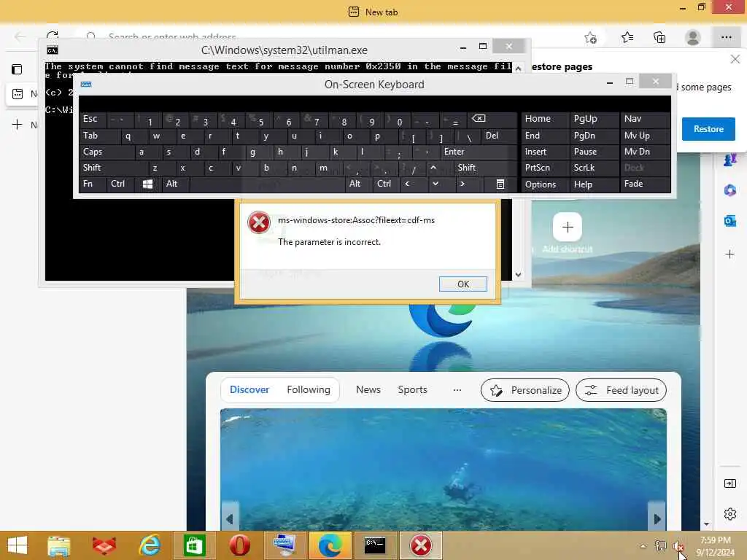Go to the previous feed image with the left arrow
This screenshot has width=747, height=560.
[230, 518]
